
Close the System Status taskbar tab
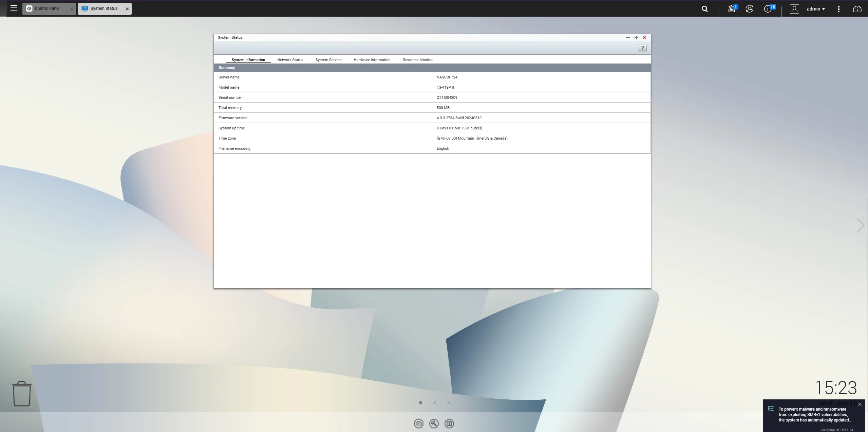point(127,9)
